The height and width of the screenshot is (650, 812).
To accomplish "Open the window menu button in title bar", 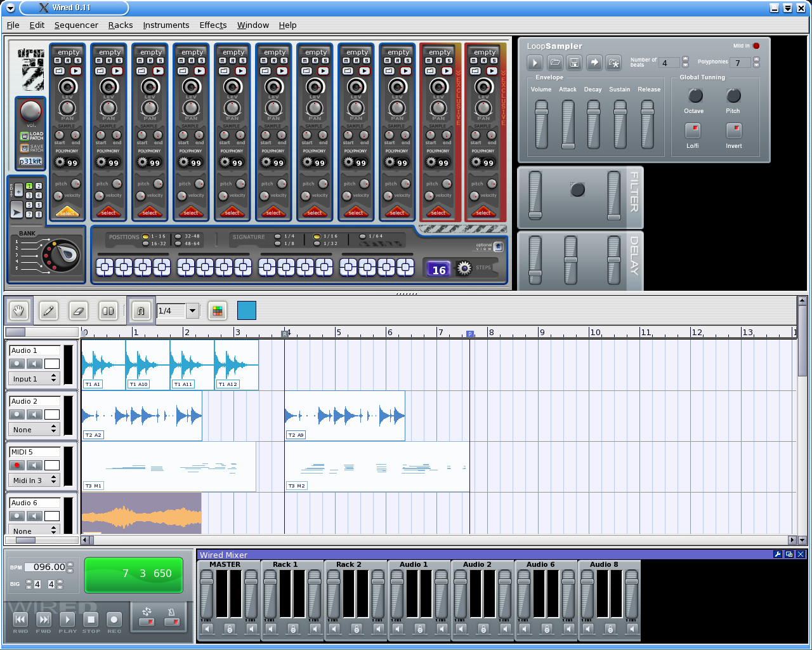I will (x=10, y=8).
